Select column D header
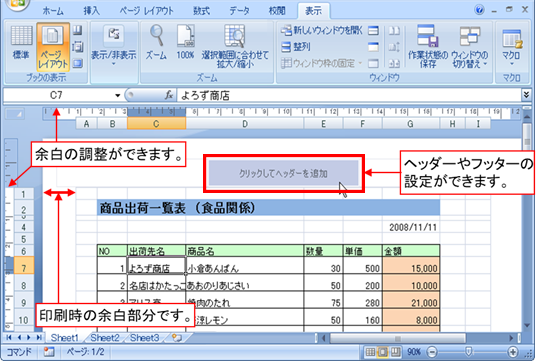The height and width of the screenshot is (361, 544). tap(245, 124)
